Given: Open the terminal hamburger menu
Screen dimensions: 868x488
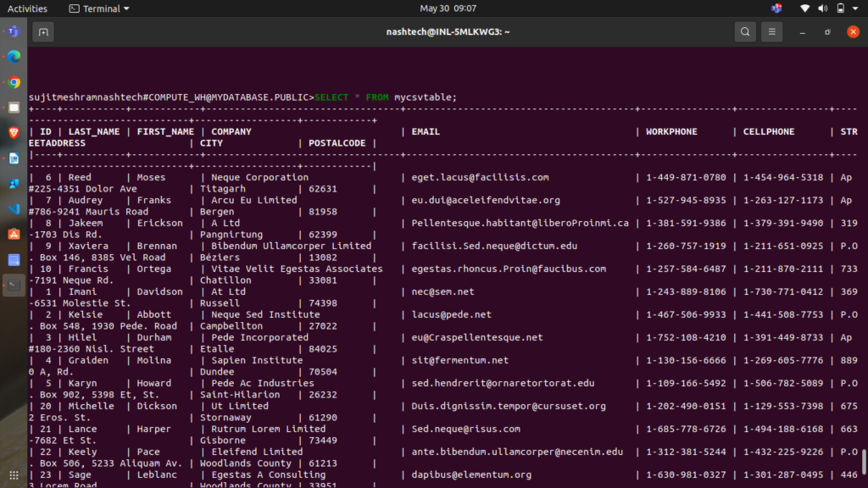Looking at the screenshot, I should pos(771,32).
